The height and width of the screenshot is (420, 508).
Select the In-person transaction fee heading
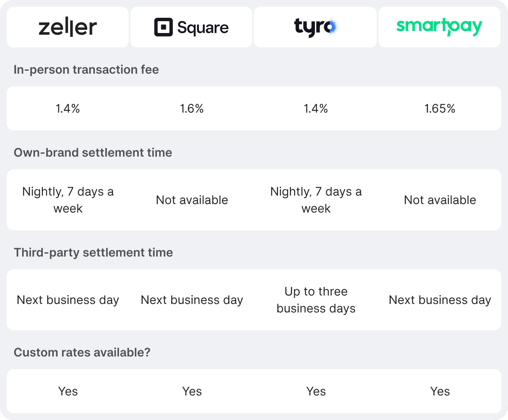coord(86,69)
